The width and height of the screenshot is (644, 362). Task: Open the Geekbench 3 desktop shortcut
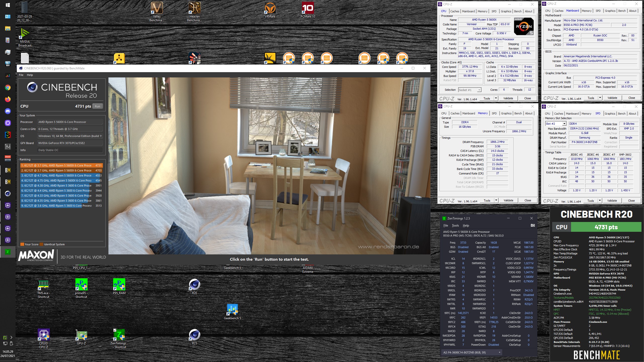pos(232,267)
